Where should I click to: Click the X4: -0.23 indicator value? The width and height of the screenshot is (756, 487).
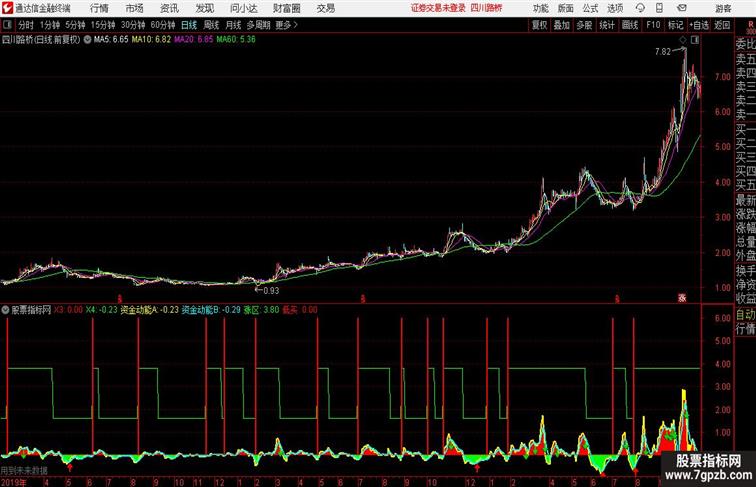point(101,310)
